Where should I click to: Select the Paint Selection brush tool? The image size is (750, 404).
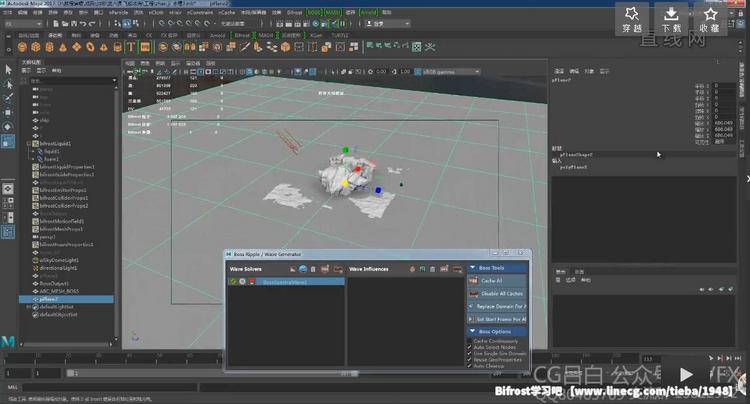[x=8, y=98]
